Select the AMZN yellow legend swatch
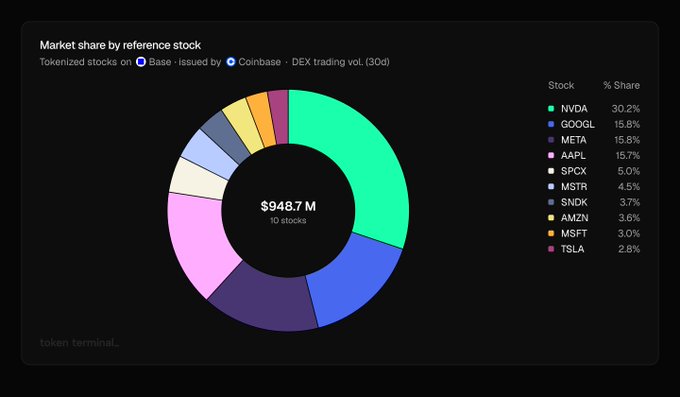The height and width of the screenshot is (397, 680). pos(551,218)
